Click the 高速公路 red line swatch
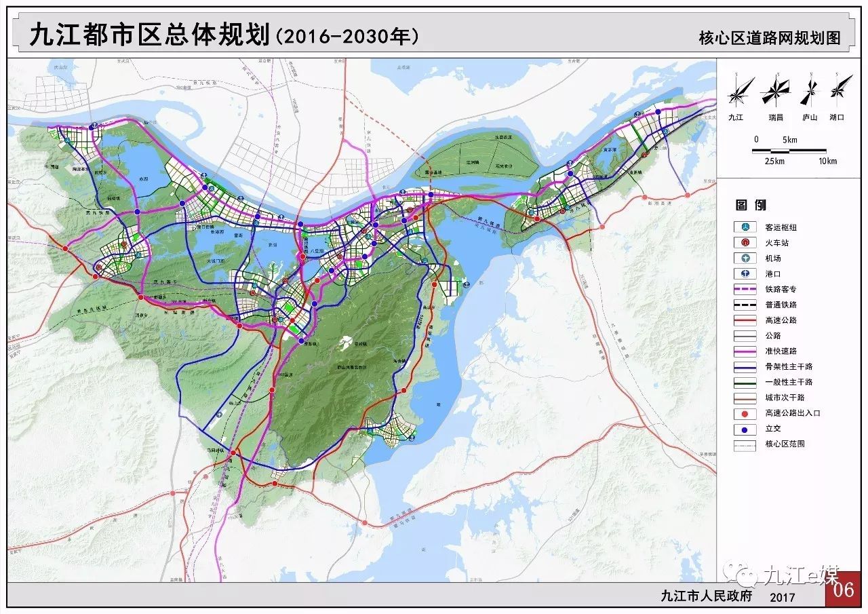Image resolution: width=868 pixels, height=614 pixels. [745, 320]
